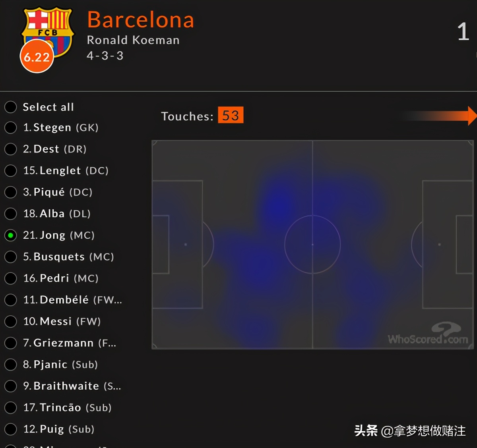Select 16. Pedri (MC) radio button
Viewport: 477px width, 448px height.
[11, 278]
